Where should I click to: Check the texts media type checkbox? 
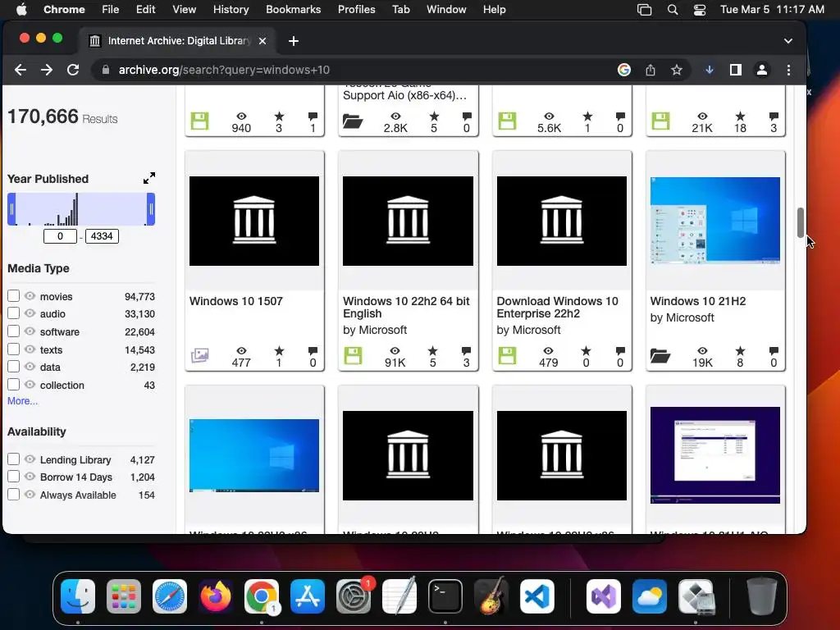(13, 349)
